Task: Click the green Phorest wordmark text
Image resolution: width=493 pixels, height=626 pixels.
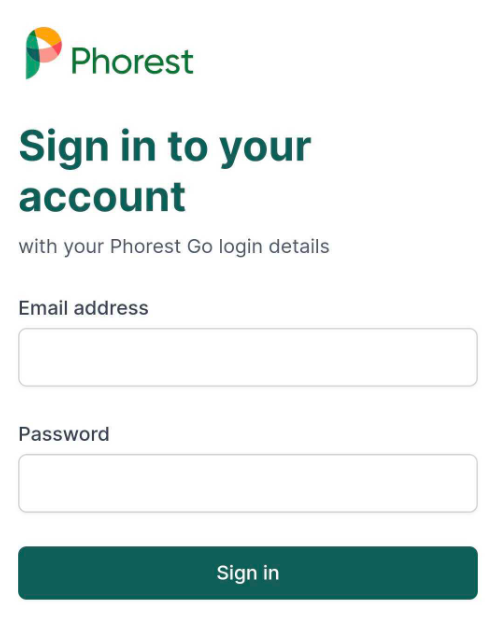Action: point(132,61)
